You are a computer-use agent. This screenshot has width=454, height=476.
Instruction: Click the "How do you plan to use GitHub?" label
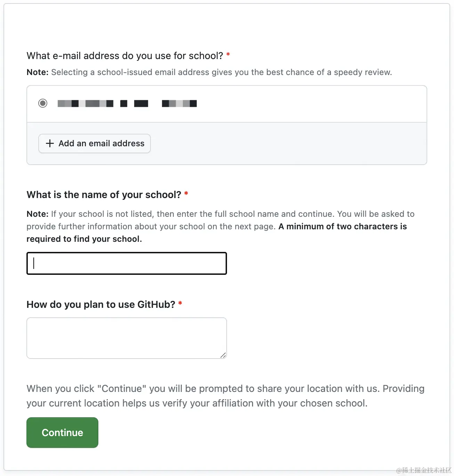[101, 304]
